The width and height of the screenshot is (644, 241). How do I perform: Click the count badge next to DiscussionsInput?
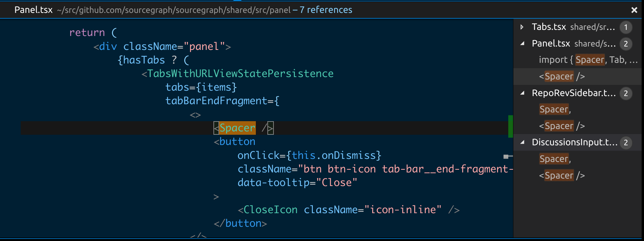click(626, 143)
